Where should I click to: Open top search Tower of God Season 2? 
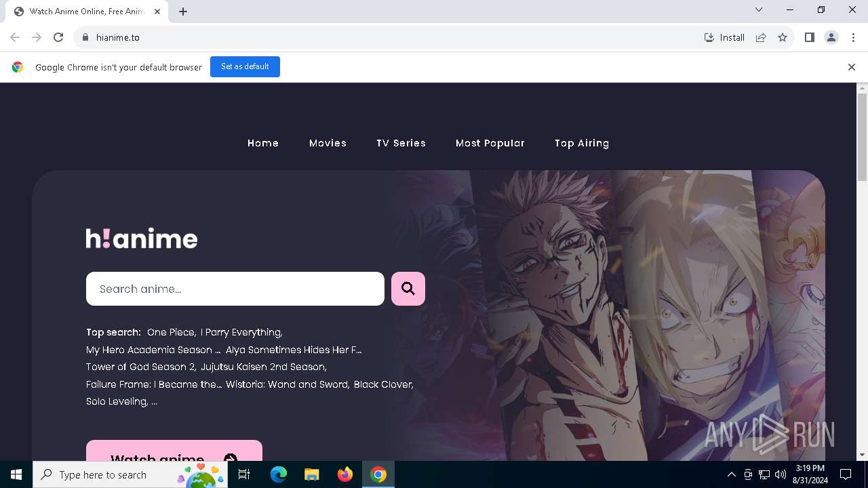click(141, 367)
